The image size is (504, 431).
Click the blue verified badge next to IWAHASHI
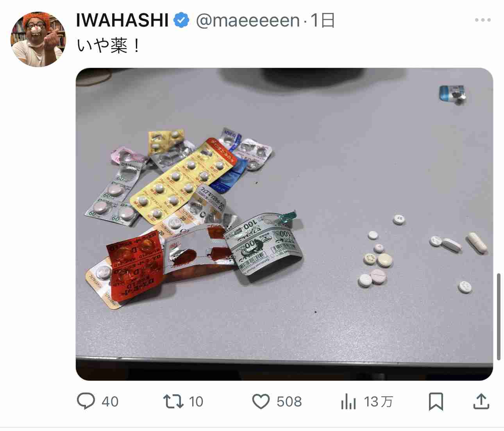[181, 20]
